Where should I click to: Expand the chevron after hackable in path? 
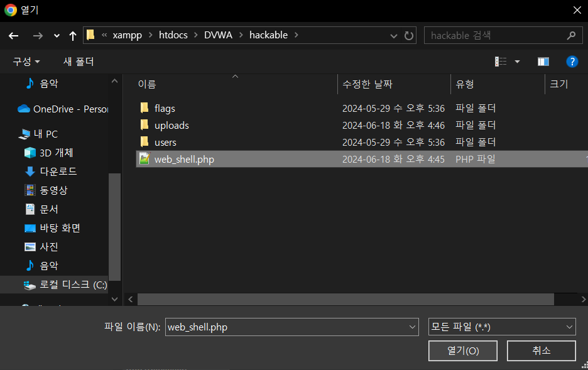tap(297, 35)
